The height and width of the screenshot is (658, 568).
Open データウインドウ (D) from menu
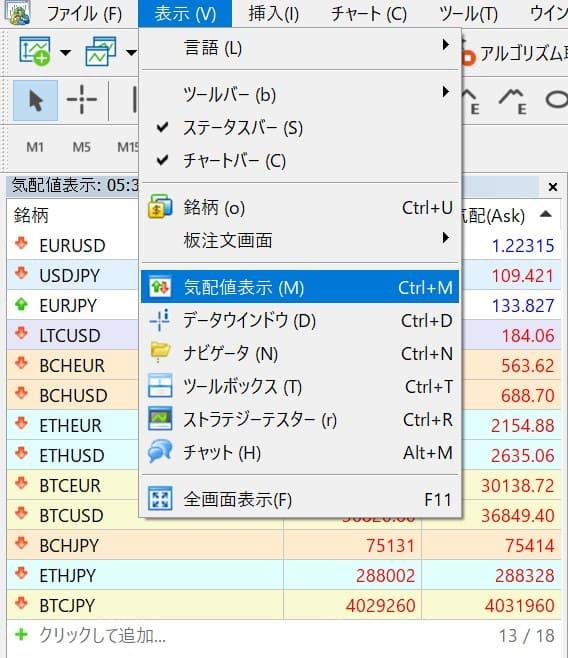(300, 321)
